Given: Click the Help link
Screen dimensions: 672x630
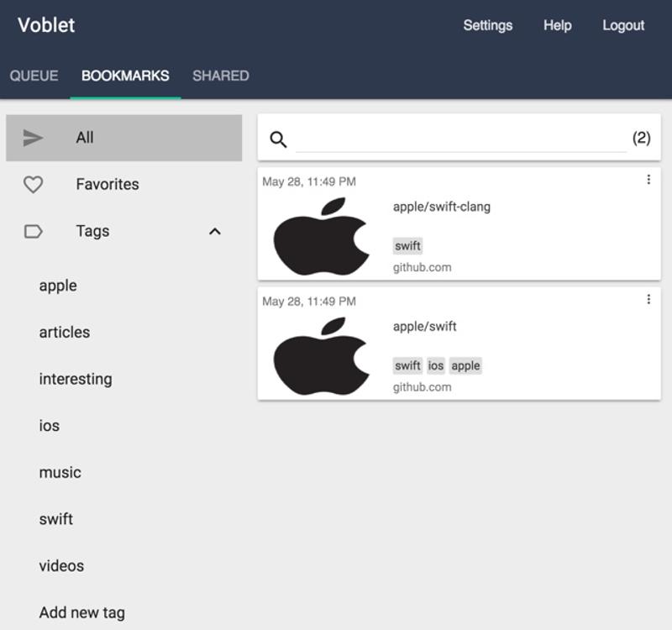Looking at the screenshot, I should (557, 25).
